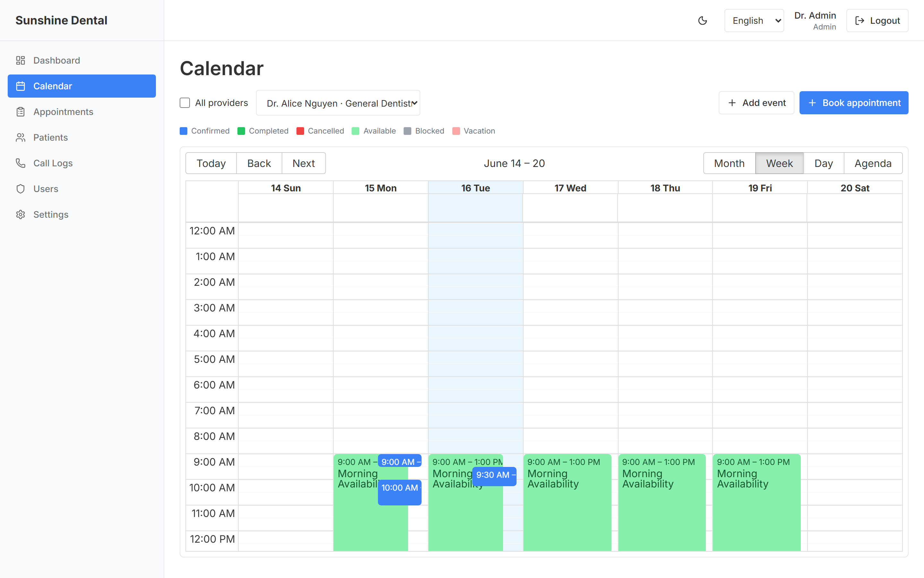Open Users from the sidebar
The image size is (924, 578).
click(82, 189)
